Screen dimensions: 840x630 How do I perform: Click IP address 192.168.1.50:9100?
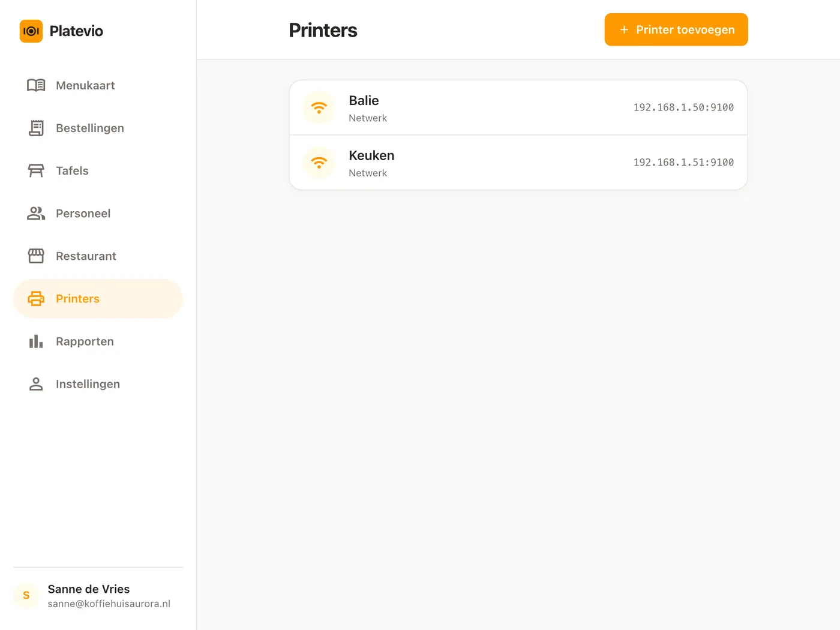pyautogui.click(x=683, y=107)
